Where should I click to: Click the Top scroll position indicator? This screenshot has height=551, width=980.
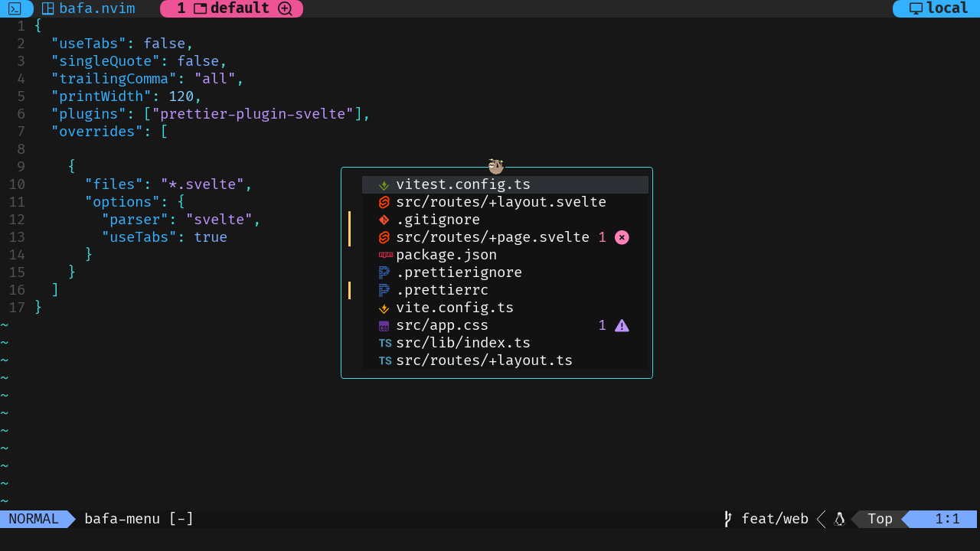[880, 519]
